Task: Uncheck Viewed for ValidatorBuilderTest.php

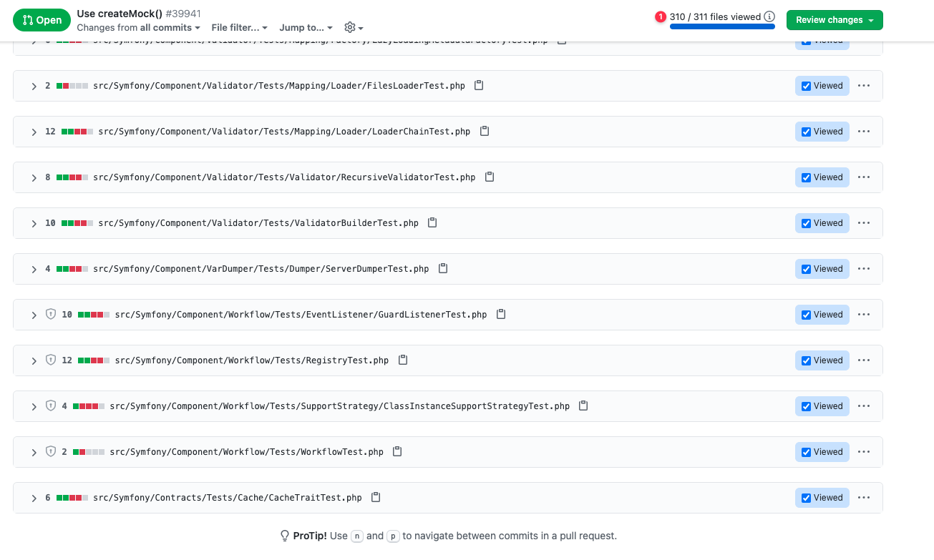Action: 806,223
